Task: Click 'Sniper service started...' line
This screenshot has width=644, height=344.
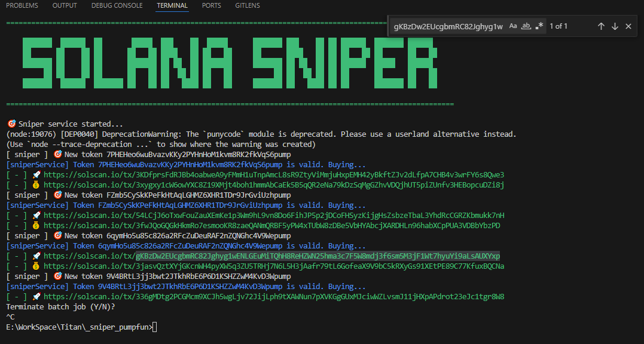Action: click(65, 124)
